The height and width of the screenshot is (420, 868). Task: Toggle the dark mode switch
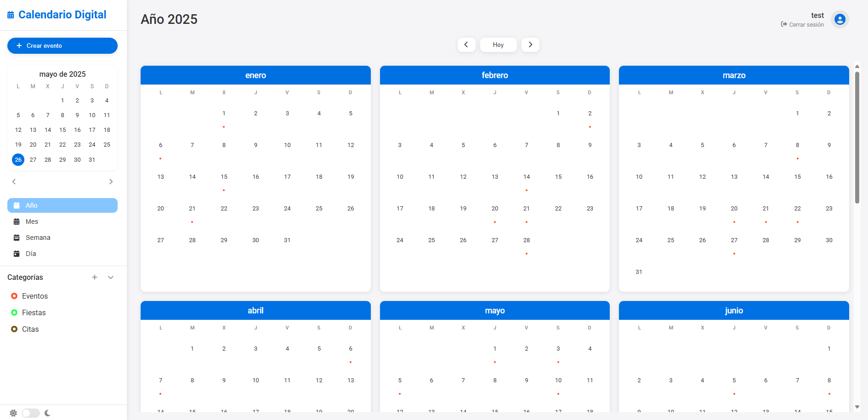(x=31, y=413)
